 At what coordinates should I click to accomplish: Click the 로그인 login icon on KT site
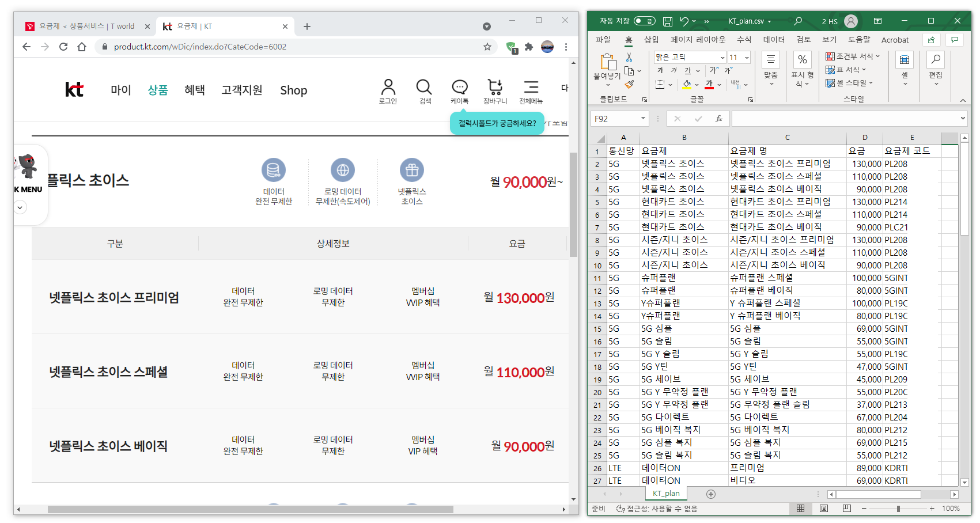pos(388,92)
